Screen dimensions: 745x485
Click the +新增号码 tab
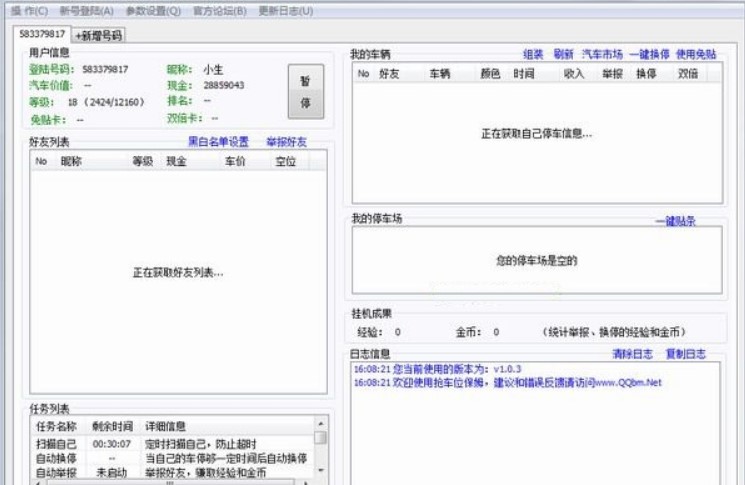(x=99, y=36)
